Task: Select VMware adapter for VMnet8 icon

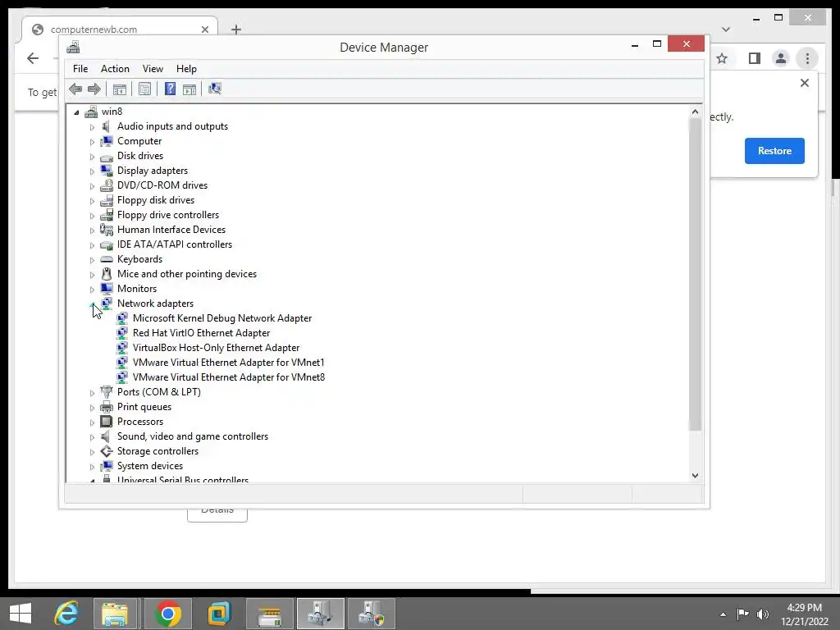Action: (x=122, y=377)
